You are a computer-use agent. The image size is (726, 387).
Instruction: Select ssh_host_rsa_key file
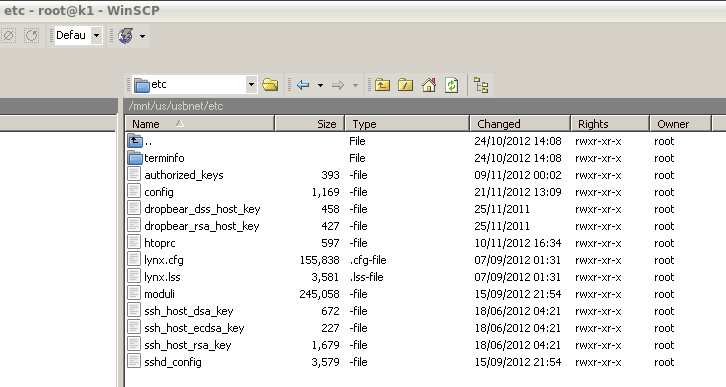(x=188, y=345)
